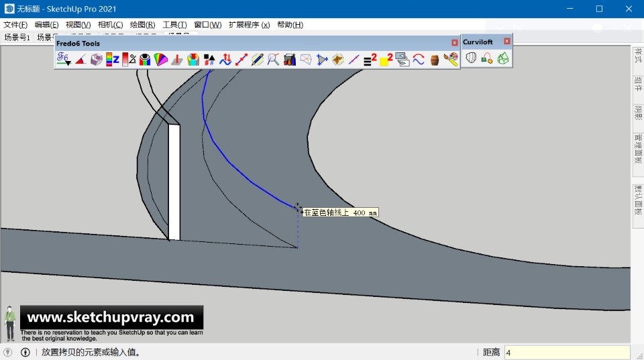This screenshot has height=360, width=644.
Task: Click the red gradient slope percent icon
Action: (x=129, y=60)
